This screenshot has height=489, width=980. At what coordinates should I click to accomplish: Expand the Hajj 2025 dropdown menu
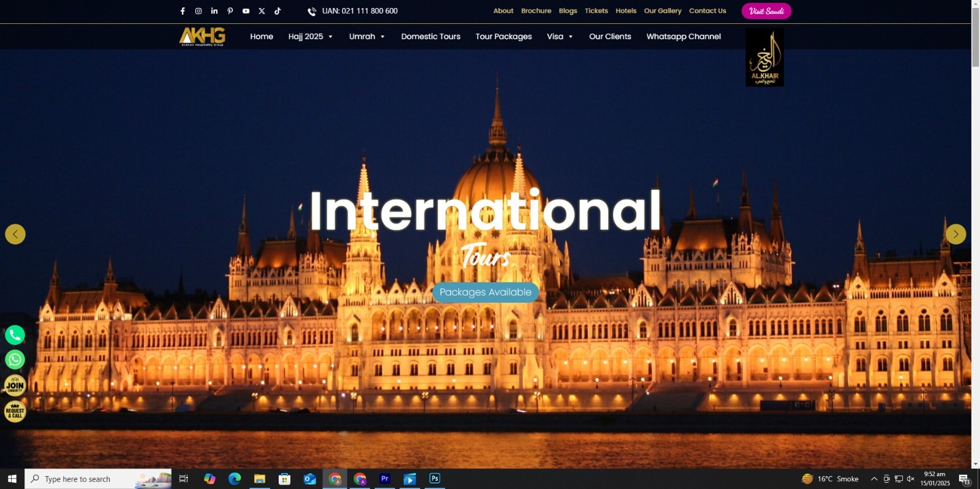pyautogui.click(x=310, y=37)
